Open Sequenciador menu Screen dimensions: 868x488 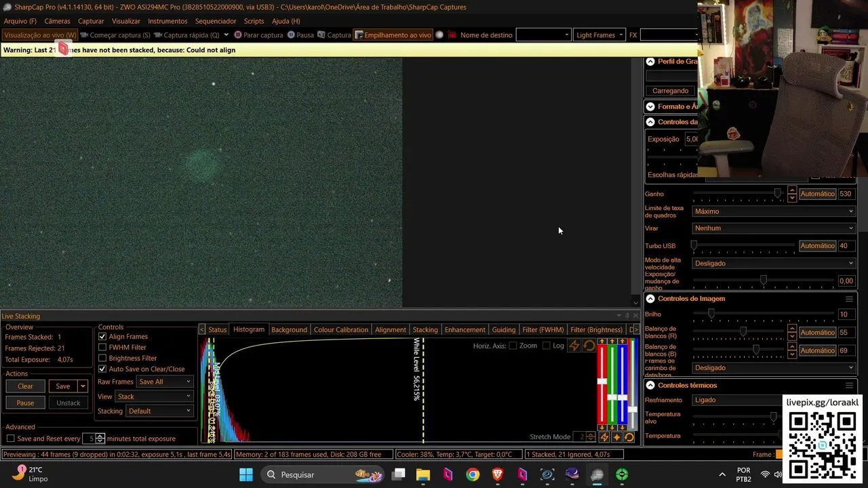click(x=216, y=21)
